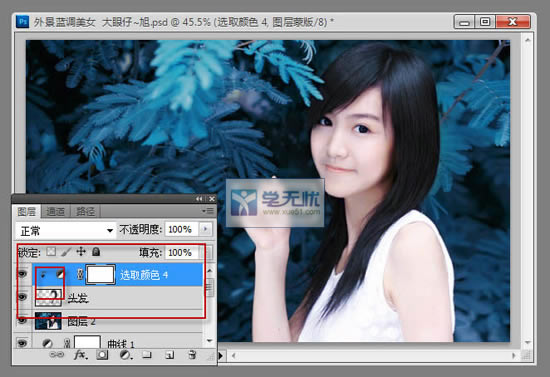Select the 图层 2 layer name
This screenshot has width=550, height=377.
pos(81,321)
